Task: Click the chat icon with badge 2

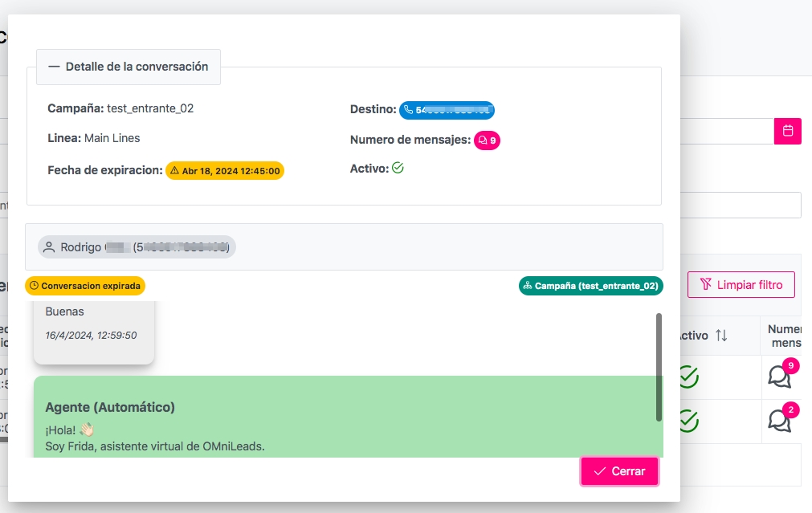Action: [x=779, y=421]
